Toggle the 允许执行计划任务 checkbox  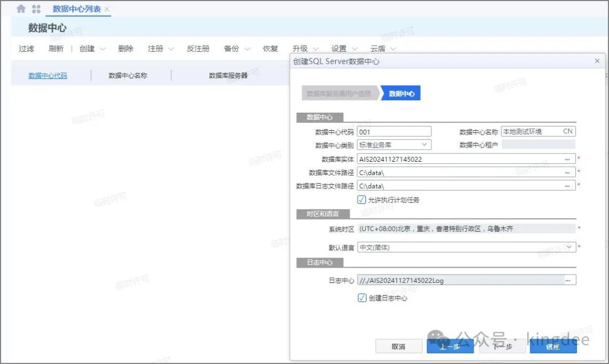coord(362,199)
